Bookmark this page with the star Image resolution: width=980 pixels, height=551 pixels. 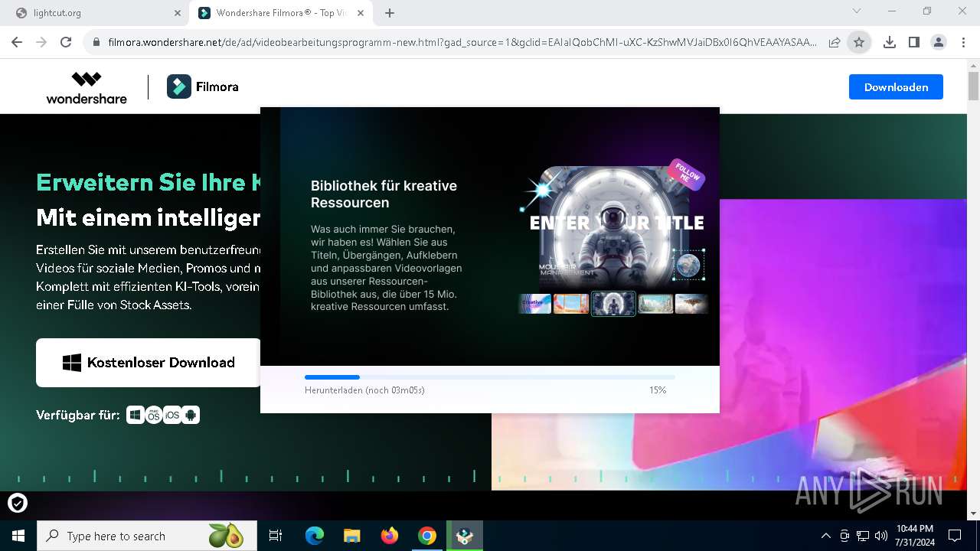[859, 43]
